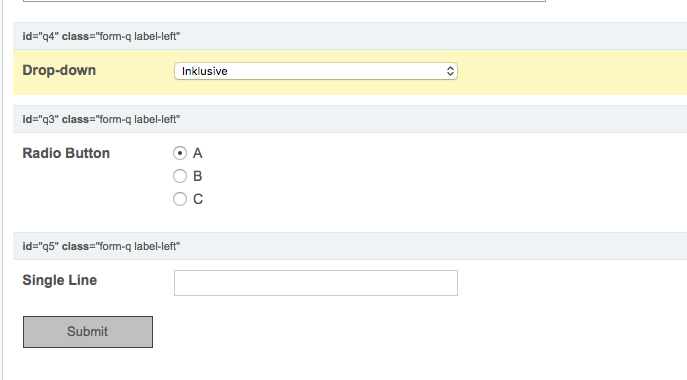Viewport: 687px width, 380px height.
Task: Select the id="q4" header bar
Action: 350,36
